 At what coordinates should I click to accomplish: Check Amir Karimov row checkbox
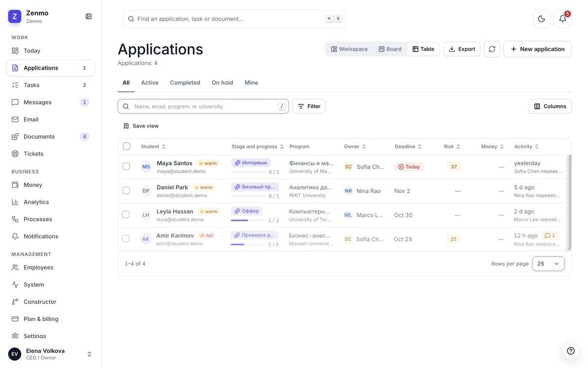pos(126,238)
